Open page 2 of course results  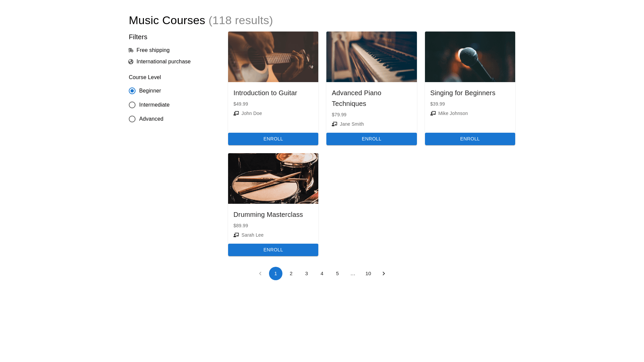coord(291,274)
